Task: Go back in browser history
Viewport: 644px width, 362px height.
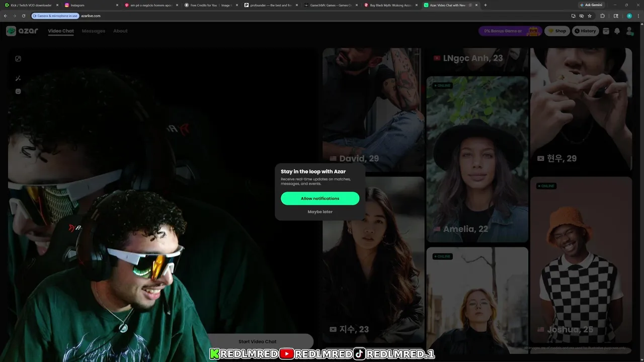Action: 6,16
